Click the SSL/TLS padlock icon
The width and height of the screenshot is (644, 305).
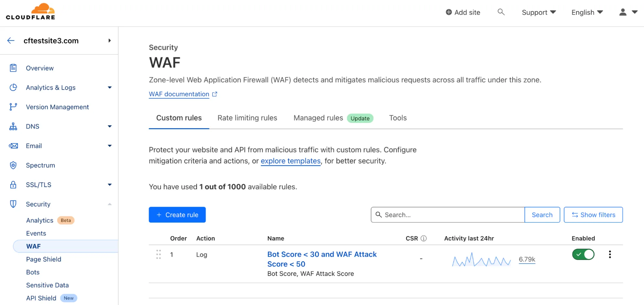point(13,185)
